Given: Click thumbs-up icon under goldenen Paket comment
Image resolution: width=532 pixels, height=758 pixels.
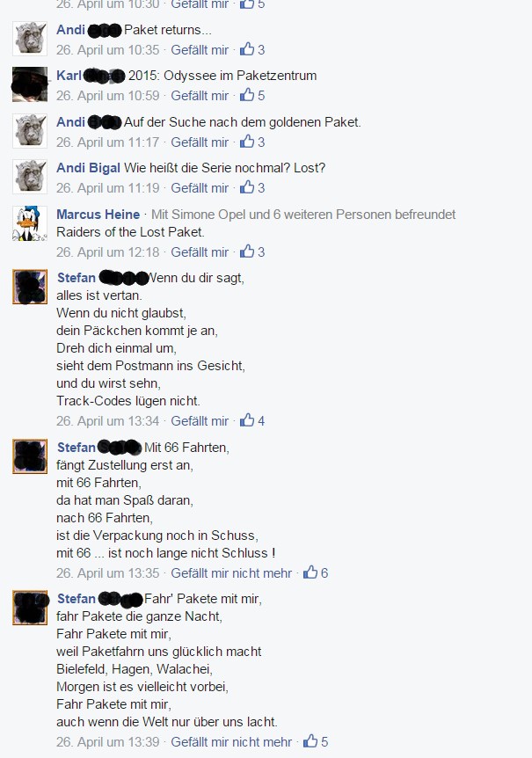Looking at the screenshot, I should 247,142.
